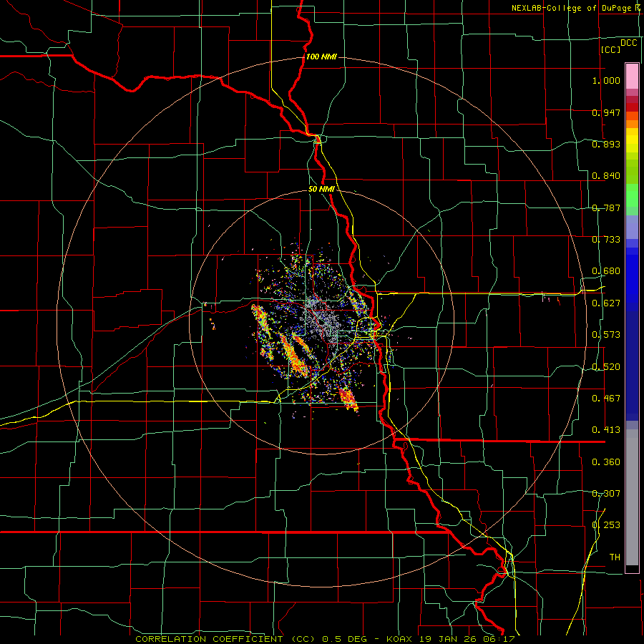Click the 0.627 color scale value

(x=606, y=303)
